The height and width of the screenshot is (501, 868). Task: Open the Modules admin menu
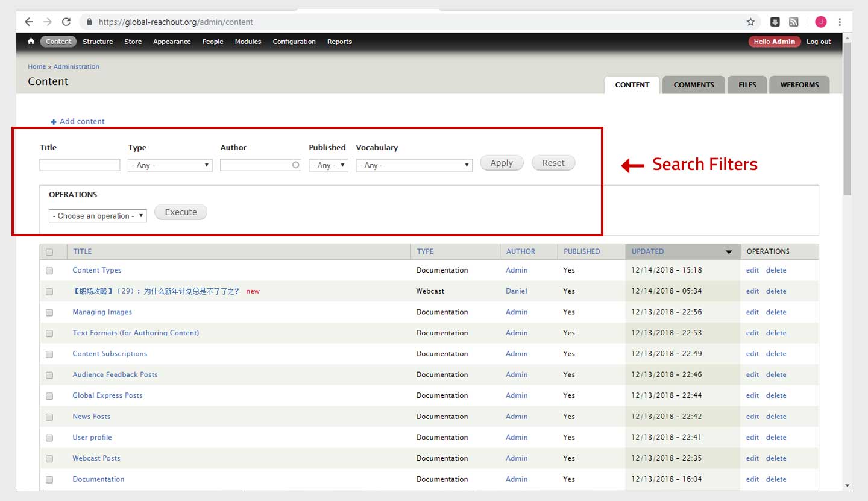pyautogui.click(x=248, y=42)
